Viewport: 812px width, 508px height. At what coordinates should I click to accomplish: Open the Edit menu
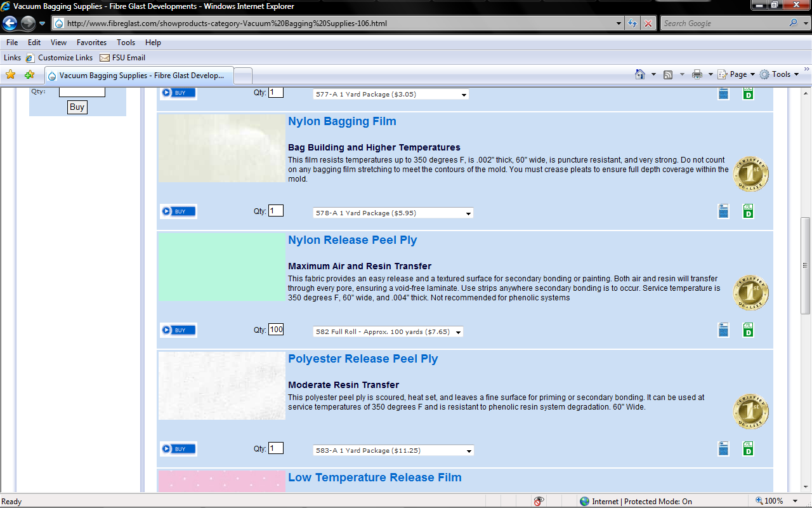[x=34, y=43]
